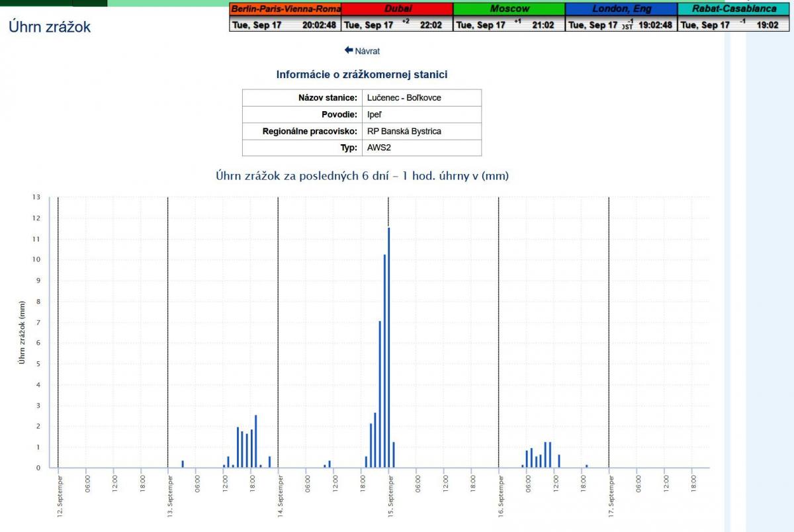Viewport: 794px width, 532px height.
Task: Click the red Dubai clock header
Action: (x=397, y=9)
